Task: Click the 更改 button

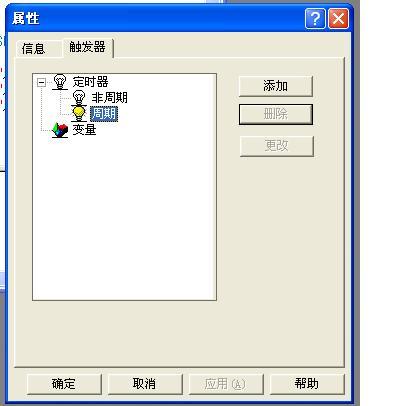Action: pos(277,146)
